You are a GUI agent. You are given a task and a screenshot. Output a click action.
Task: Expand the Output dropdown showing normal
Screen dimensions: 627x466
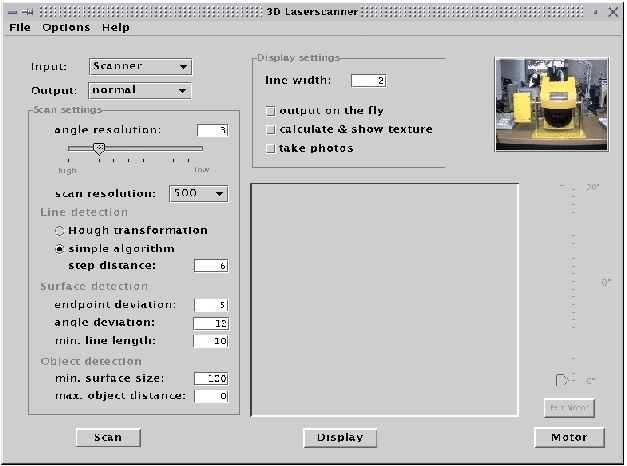click(x=140, y=90)
